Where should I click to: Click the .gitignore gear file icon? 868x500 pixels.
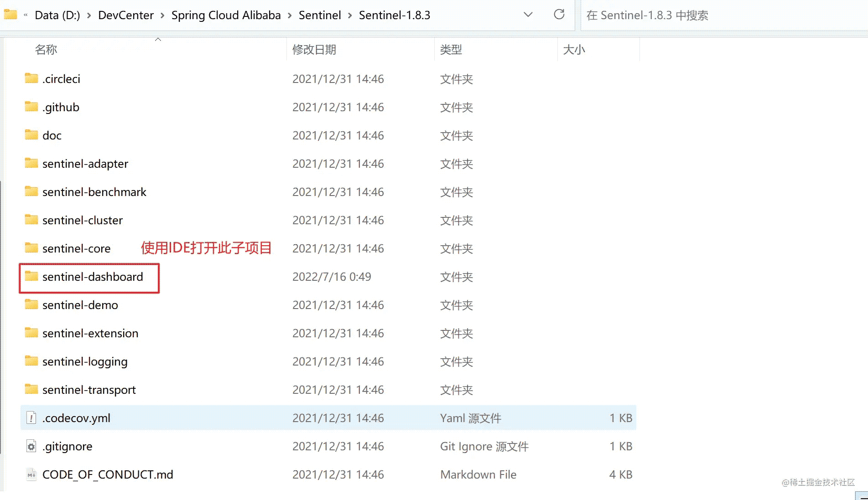click(31, 446)
